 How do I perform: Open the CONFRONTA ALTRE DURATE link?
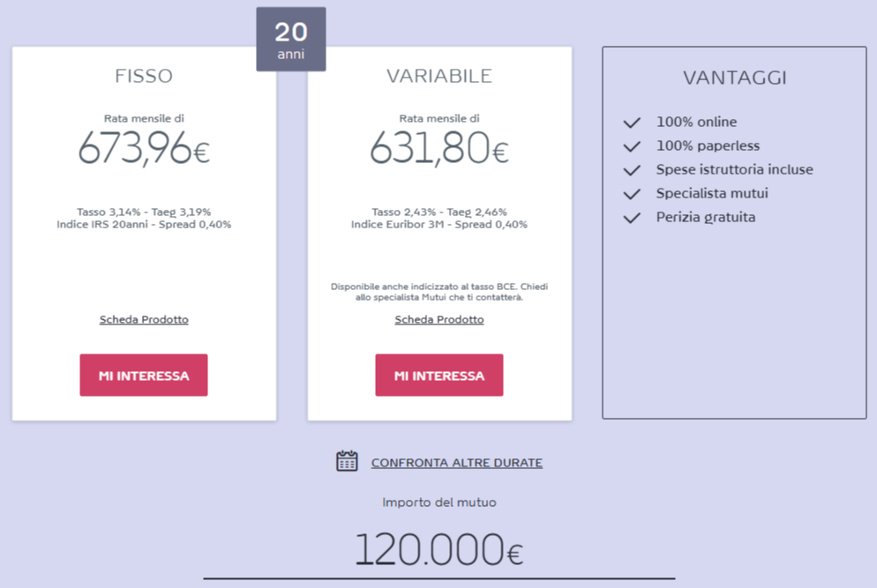click(x=456, y=463)
